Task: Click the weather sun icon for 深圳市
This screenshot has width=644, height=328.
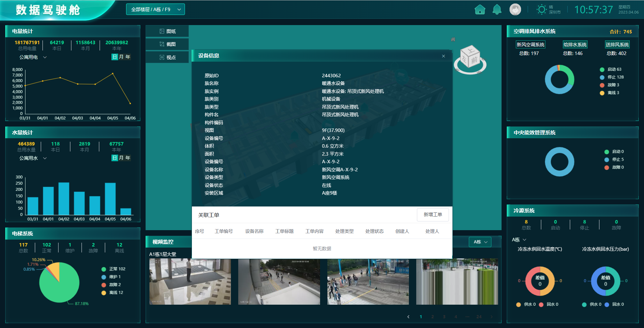Action: coord(542,9)
